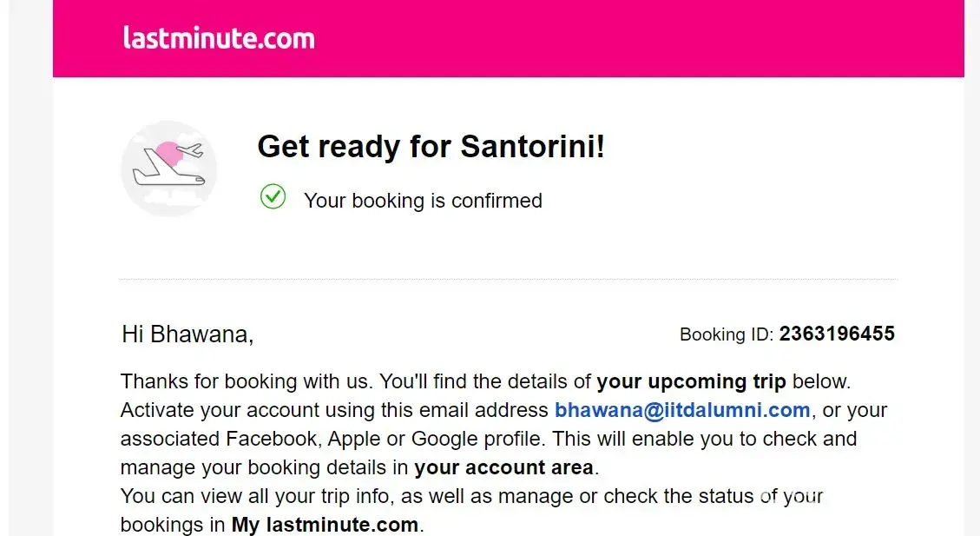Click the "Your booking is confirmed" status text
980x536 pixels.
coord(423,201)
